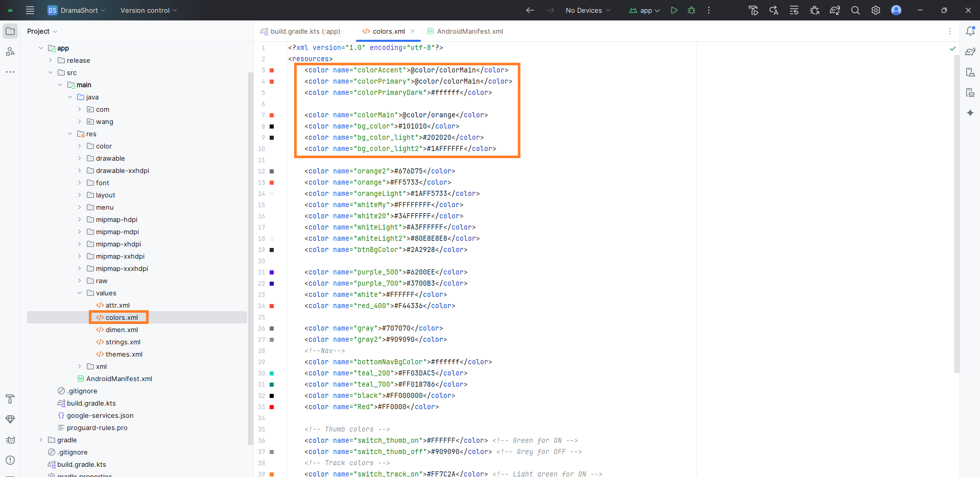Open the gem-shaped tool window icon
Screen dimensions: 980x477
pyautogui.click(x=10, y=419)
